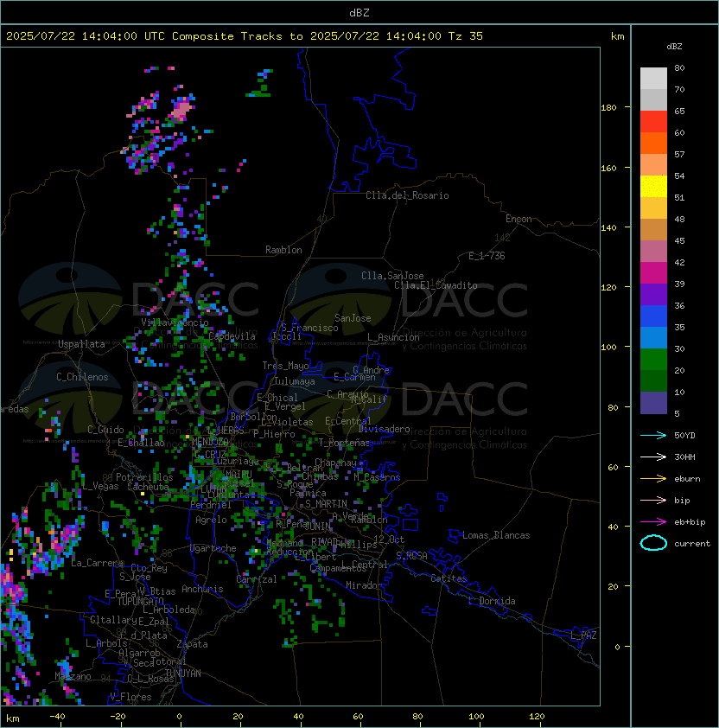Click the 'dBZ' heading above color scale
The width and height of the screenshot is (719, 728).
pos(674,47)
